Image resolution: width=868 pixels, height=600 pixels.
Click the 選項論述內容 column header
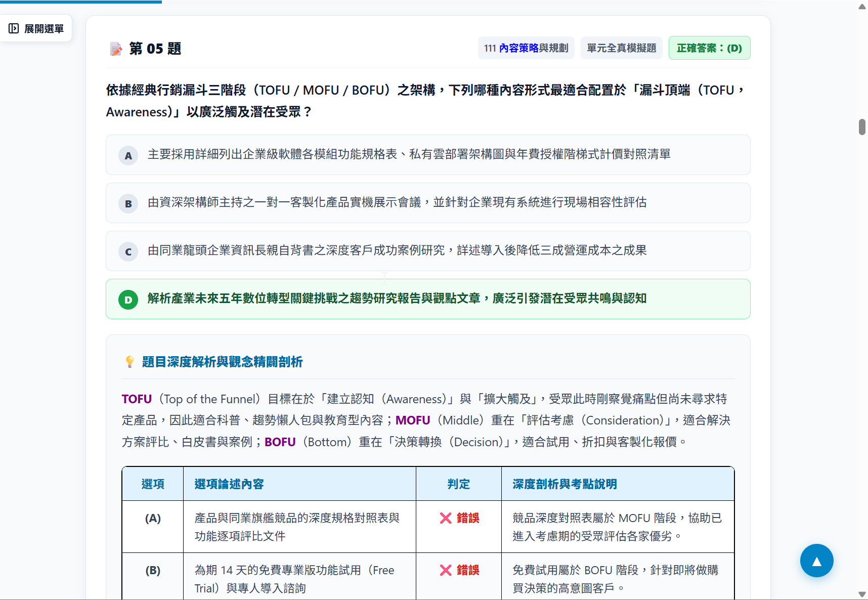click(299, 484)
